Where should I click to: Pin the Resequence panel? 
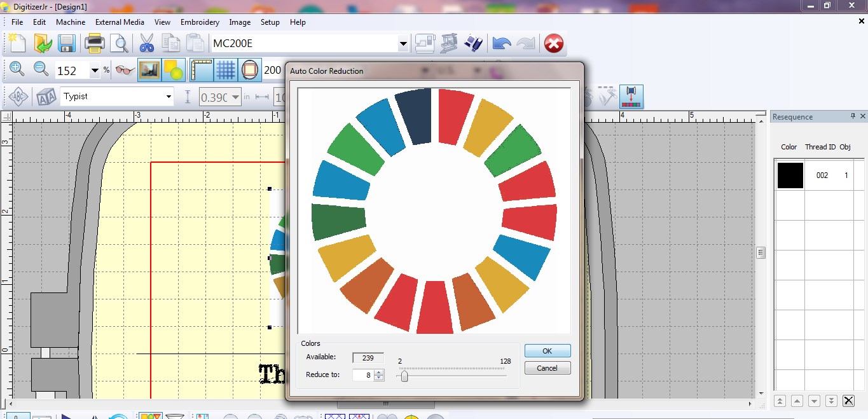click(x=853, y=116)
